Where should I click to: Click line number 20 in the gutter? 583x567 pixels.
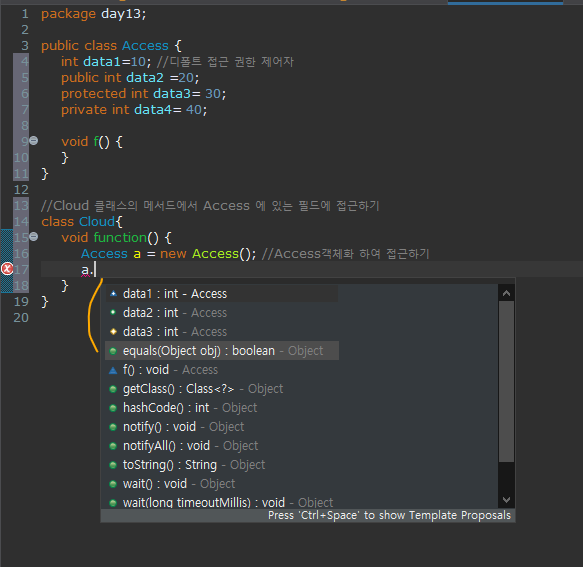coord(21,317)
